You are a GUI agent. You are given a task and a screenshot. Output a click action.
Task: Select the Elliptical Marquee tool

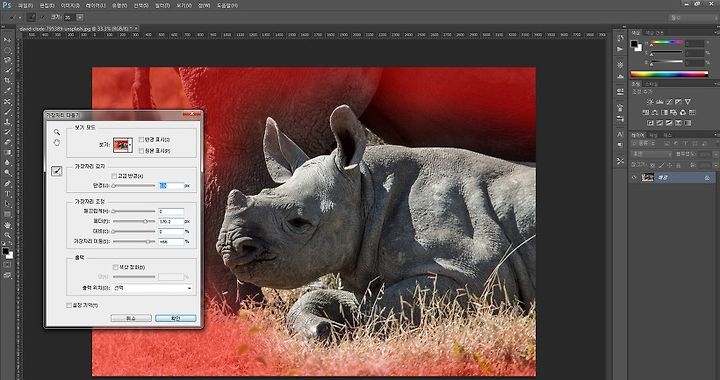pos(7,50)
